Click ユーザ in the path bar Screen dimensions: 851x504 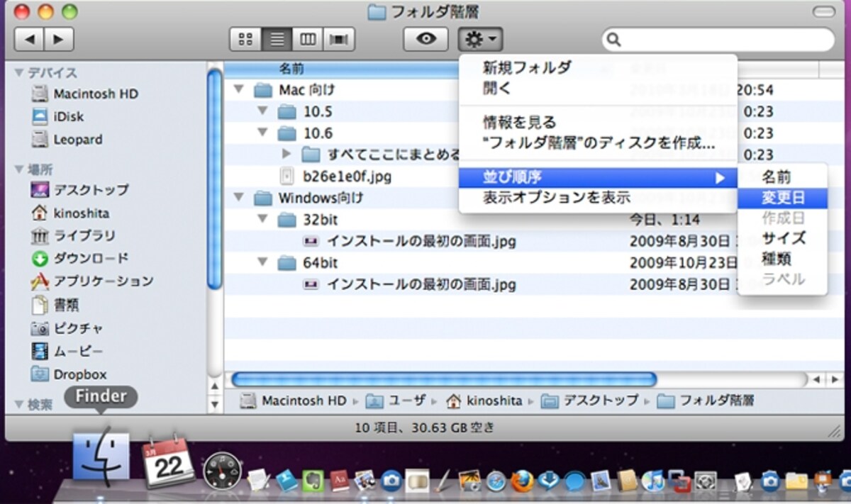[x=396, y=401]
